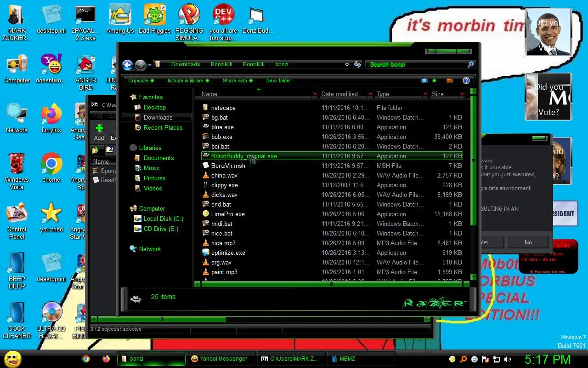Click the file list horizontal scrollbar

tap(331, 284)
